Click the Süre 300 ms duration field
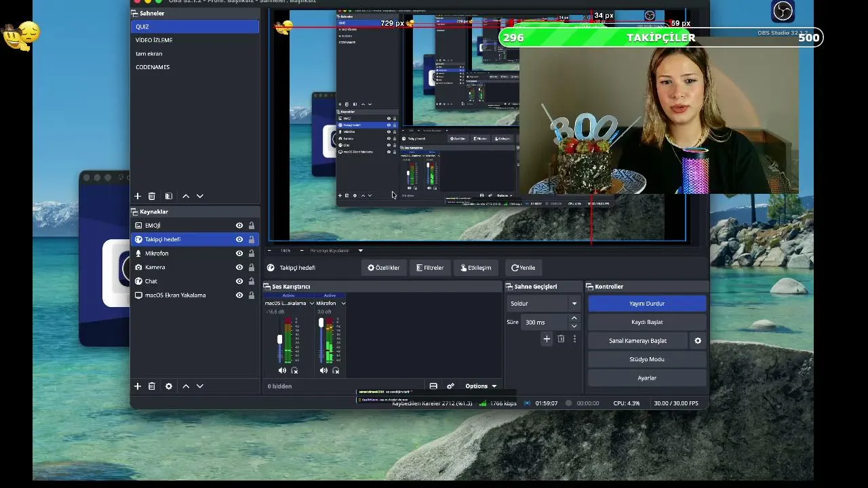 click(545, 323)
